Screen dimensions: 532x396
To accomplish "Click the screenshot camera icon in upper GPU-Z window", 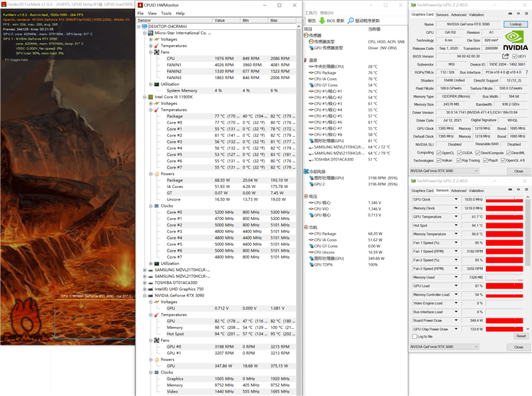I will click(x=510, y=13).
